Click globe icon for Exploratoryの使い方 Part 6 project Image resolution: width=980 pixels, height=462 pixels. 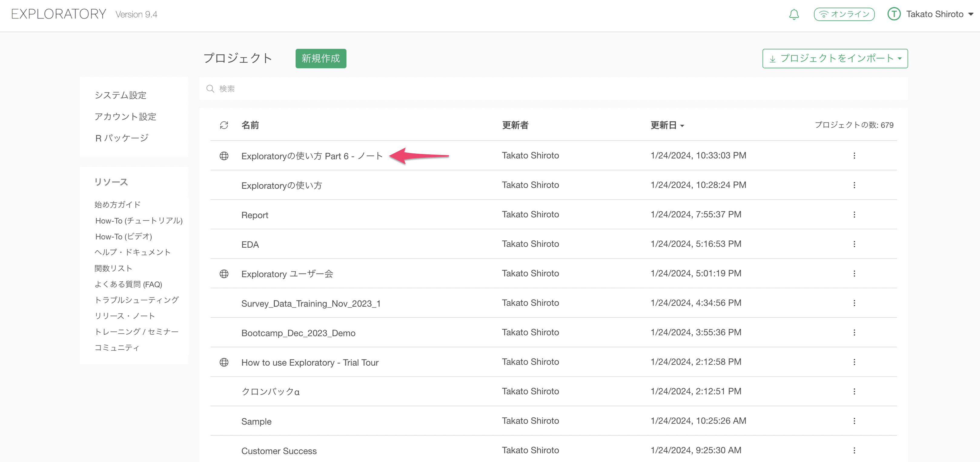coord(224,156)
